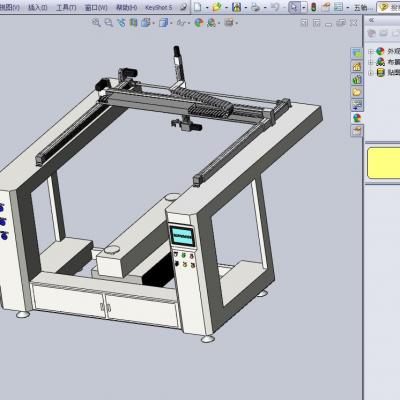This screenshot has width=400, height=400.
Task: Expand the 贴图 decals tree node
Action: click(370, 73)
